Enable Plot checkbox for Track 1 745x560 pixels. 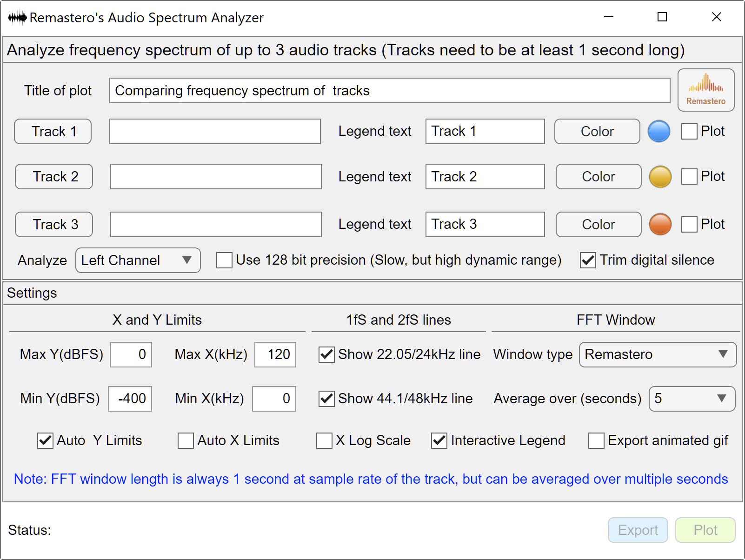pos(689,131)
